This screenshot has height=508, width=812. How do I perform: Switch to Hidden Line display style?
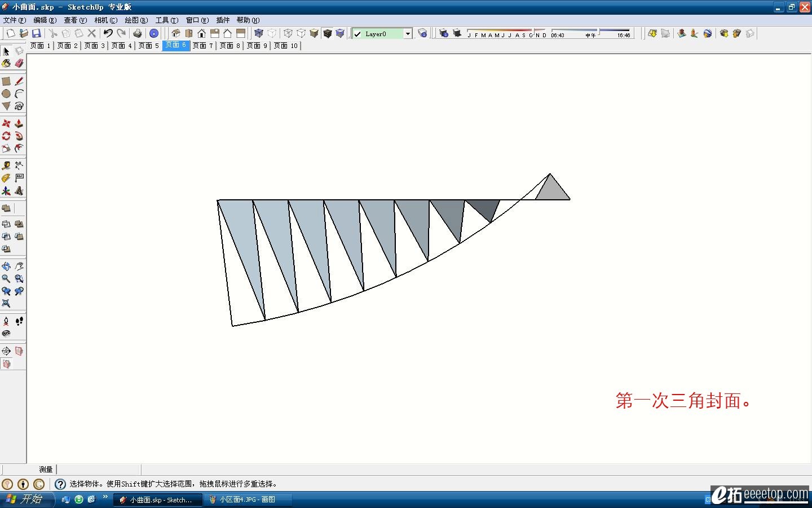[301, 33]
